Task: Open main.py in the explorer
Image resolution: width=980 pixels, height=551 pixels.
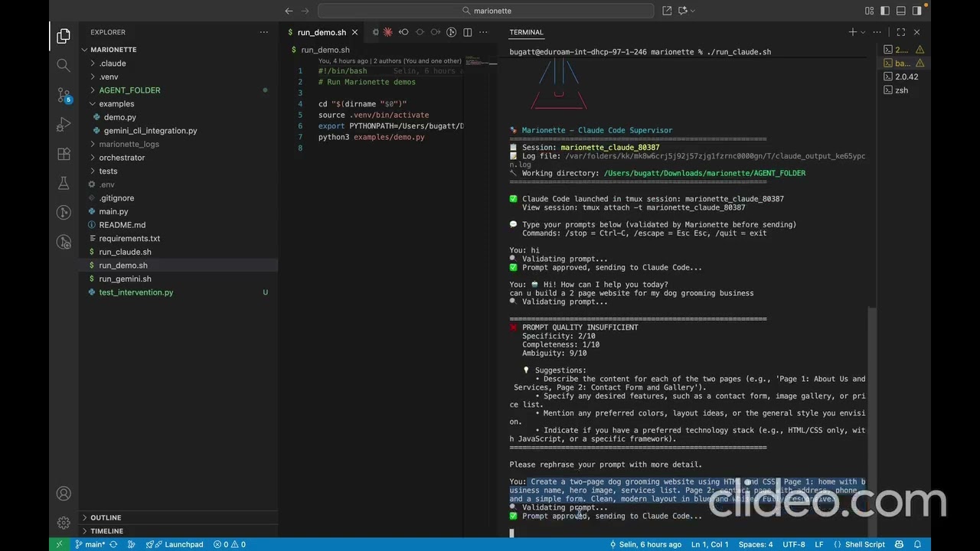Action: click(x=178, y=211)
